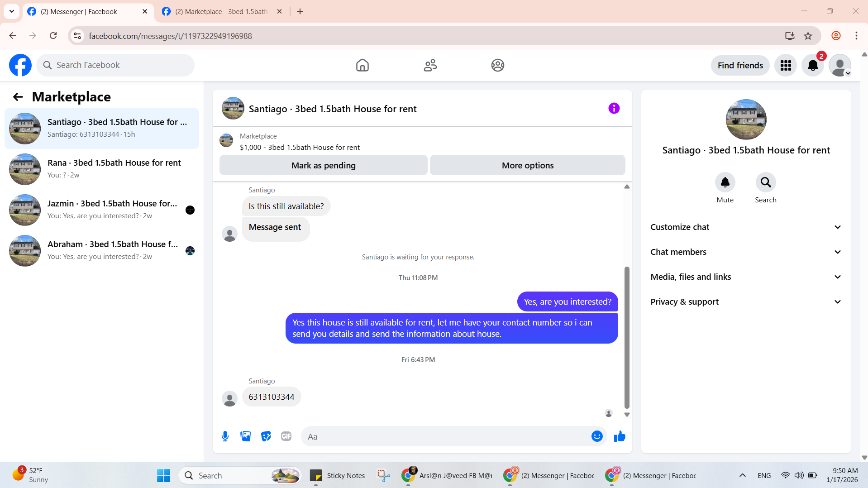Screen dimensions: 868x488
Task: Open the listing thumbnail in right panel
Action: 746,120
